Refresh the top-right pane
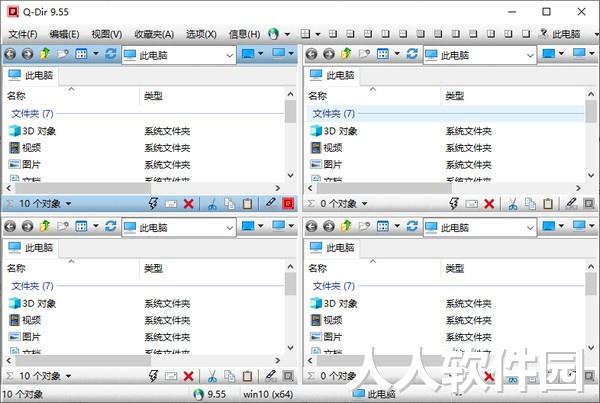The image size is (600, 403). pos(412,54)
